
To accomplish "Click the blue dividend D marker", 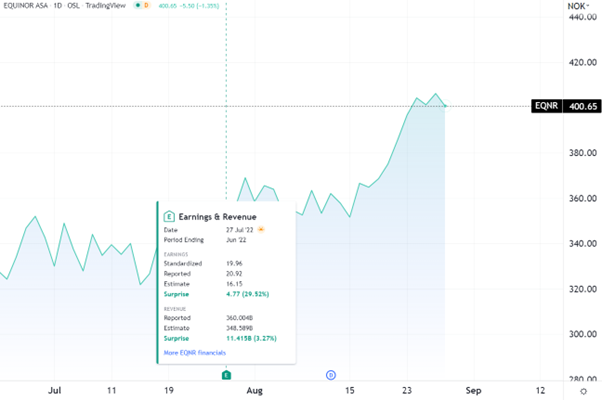I will 331,375.
